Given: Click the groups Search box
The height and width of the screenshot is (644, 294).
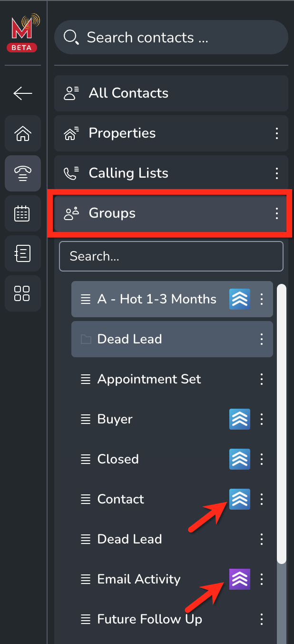Looking at the screenshot, I should 171,256.
